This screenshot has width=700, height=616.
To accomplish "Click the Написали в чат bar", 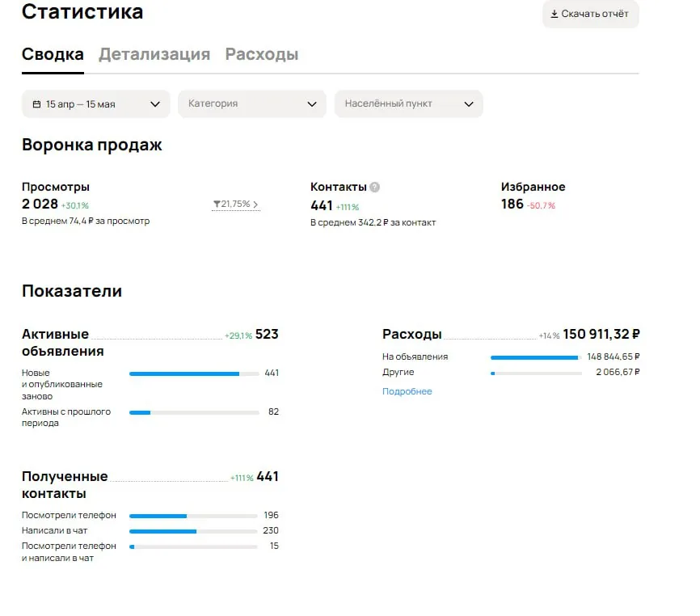I will point(193,531).
